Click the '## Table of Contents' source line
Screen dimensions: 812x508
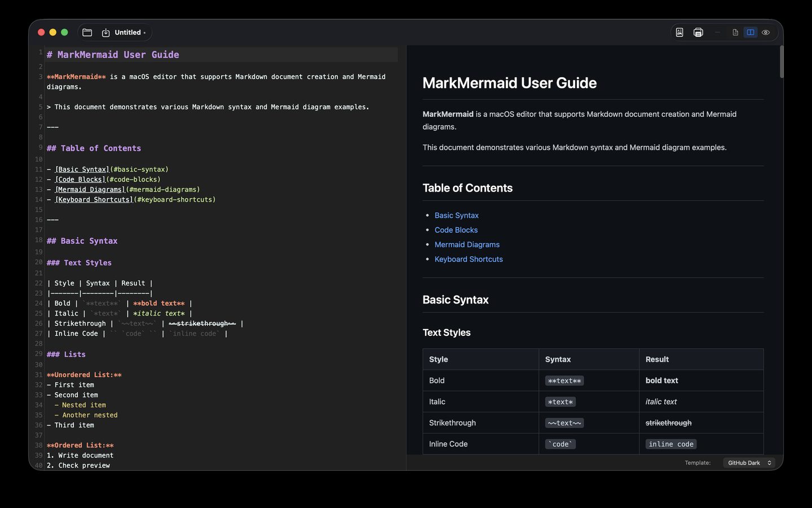coord(94,148)
